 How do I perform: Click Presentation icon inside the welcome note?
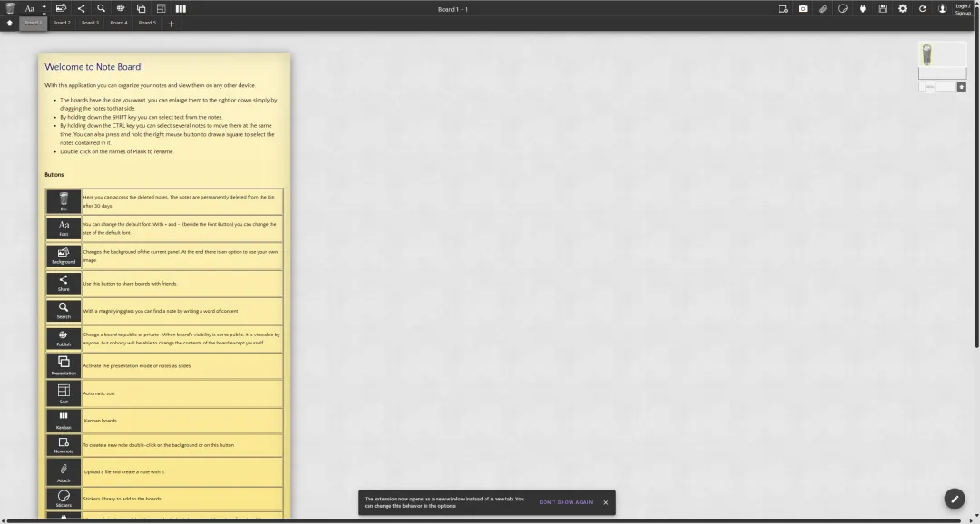pos(64,365)
